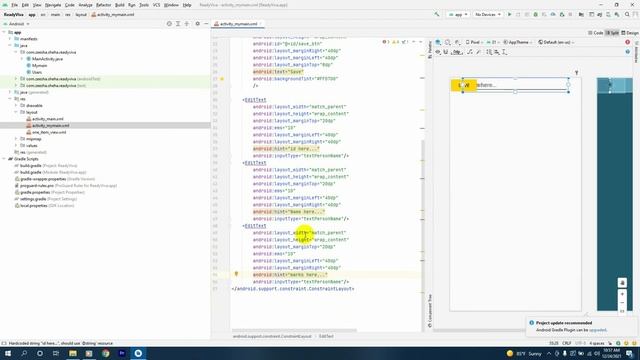This screenshot has width=640, height=360.
Task: Open the Refactor menu
Action: (103, 5)
